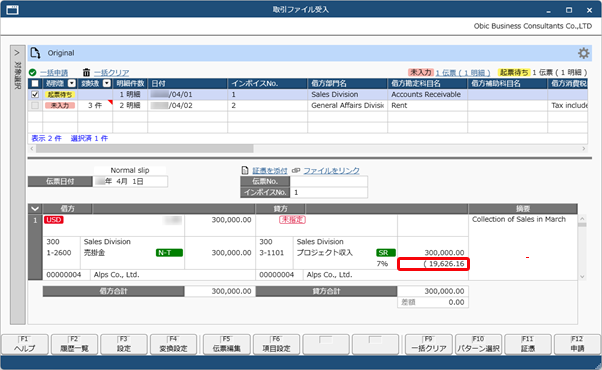Click the ファイルをリンク link
Screen dimensions: 602x370
(331, 170)
